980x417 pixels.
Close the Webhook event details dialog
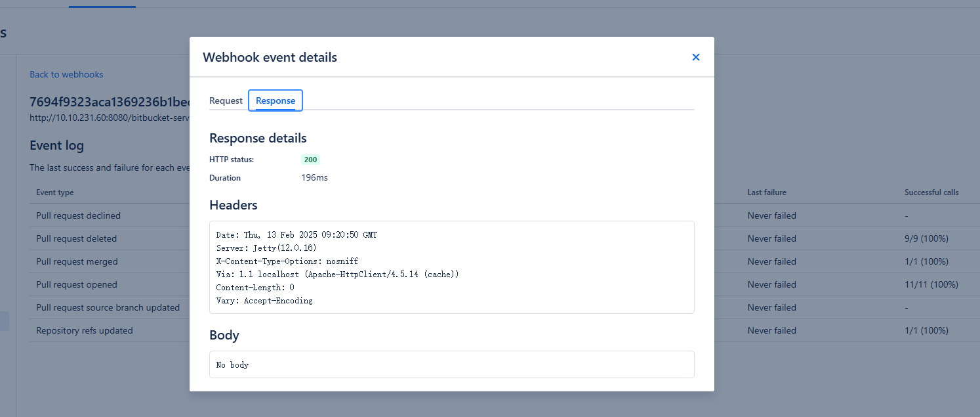pos(696,57)
